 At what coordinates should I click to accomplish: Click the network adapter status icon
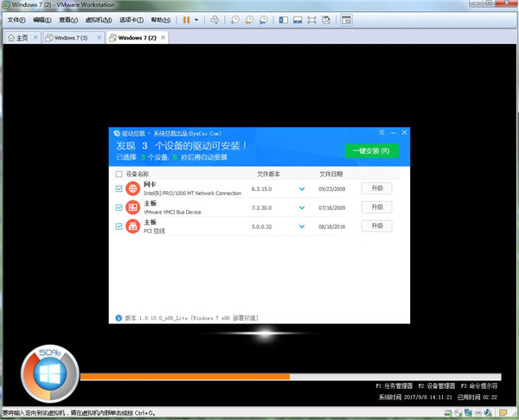(468, 413)
